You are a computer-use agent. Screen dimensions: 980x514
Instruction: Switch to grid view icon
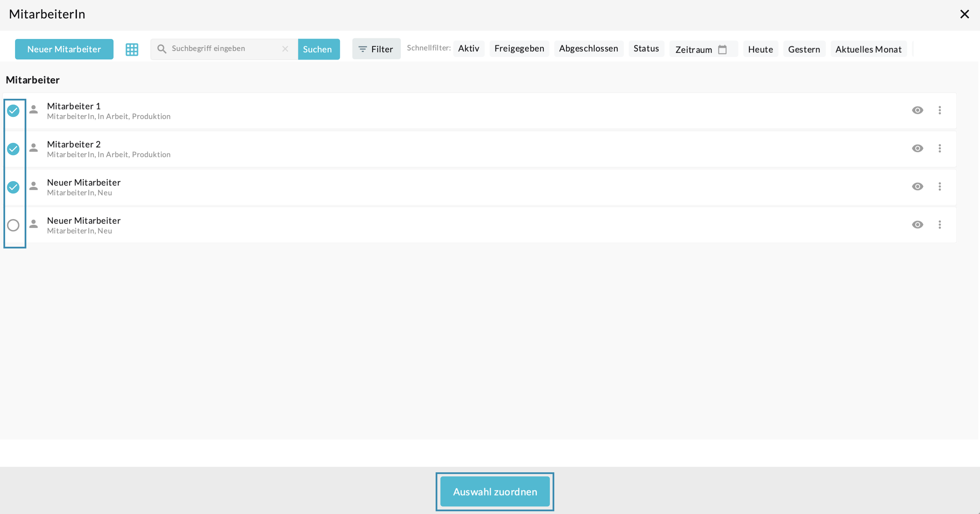(132, 49)
